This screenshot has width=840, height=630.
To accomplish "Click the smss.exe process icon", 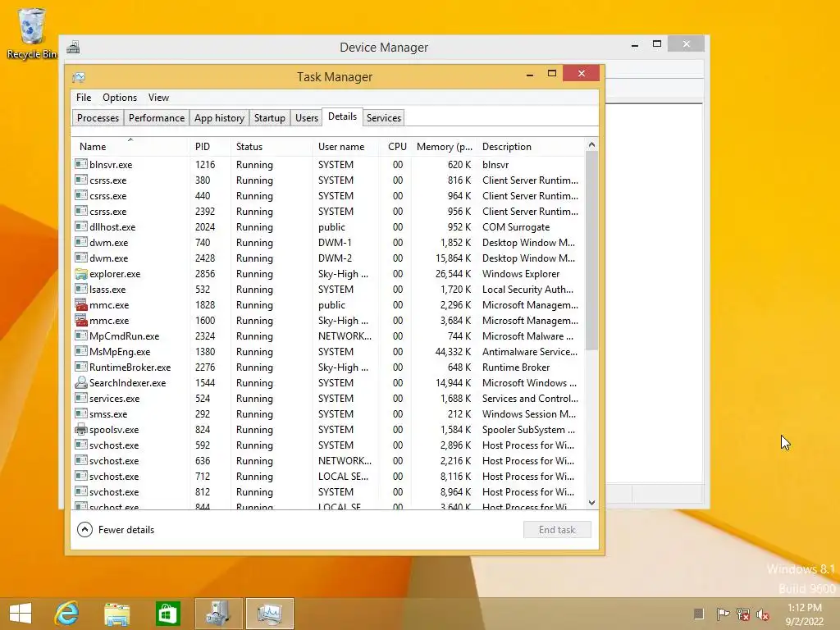I will tap(81, 413).
